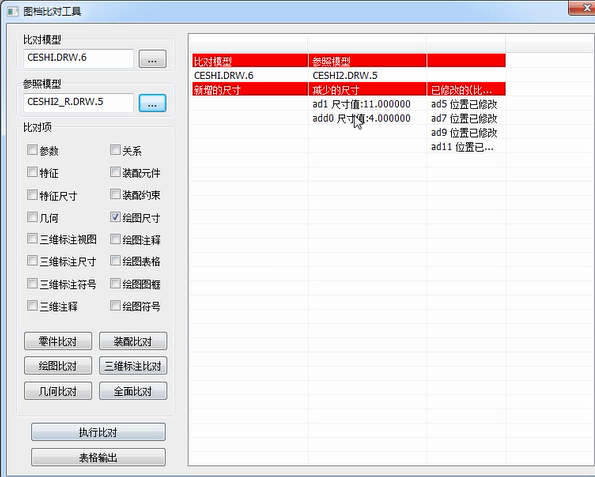Click the browse button for 比对模型

click(x=152, y=59)
